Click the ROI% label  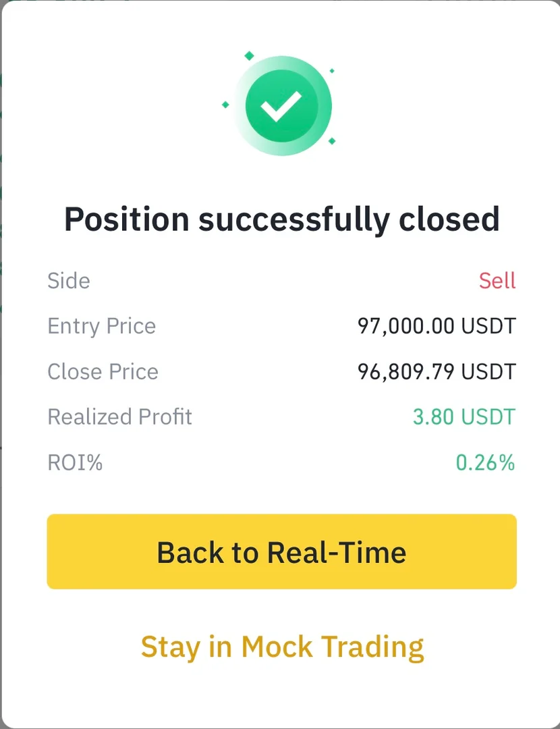click(75, 462)
